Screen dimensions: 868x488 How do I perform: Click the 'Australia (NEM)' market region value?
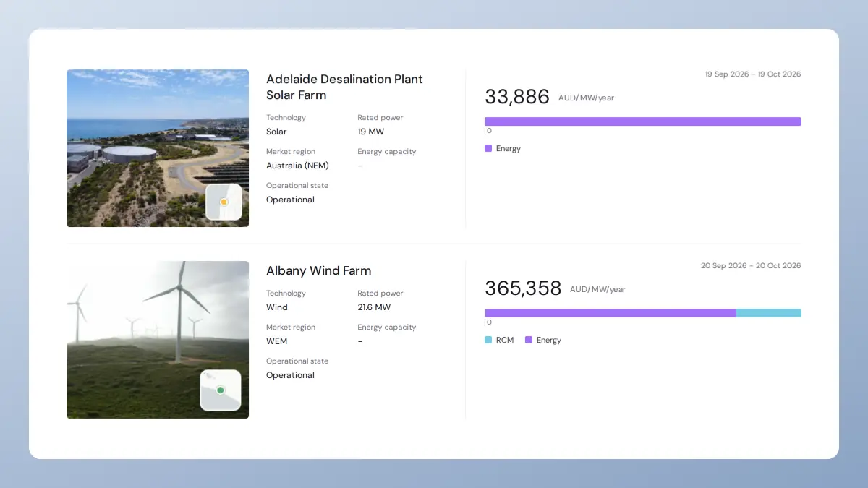(297, 166)
